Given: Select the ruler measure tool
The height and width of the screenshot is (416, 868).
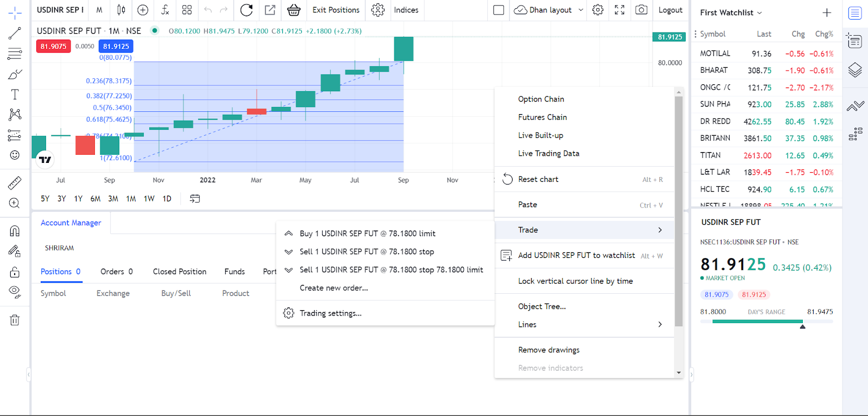Looking at the screenshot, I should 15,183.
